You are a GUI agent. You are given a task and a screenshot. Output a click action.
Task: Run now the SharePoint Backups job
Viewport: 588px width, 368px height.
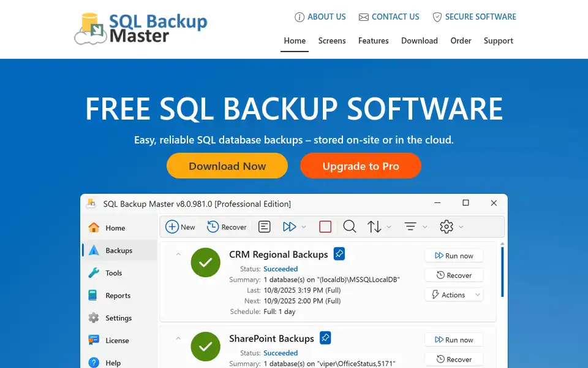click(454, 340)
